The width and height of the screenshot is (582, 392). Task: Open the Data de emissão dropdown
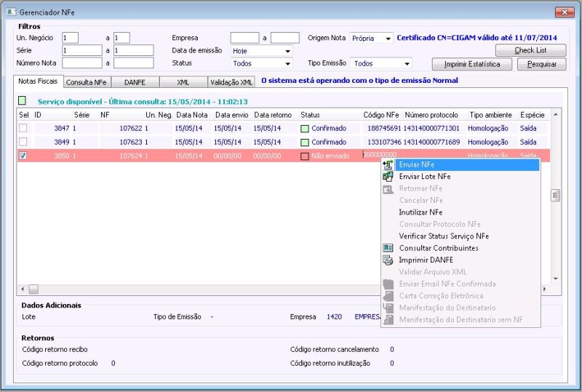click(287, 51)
